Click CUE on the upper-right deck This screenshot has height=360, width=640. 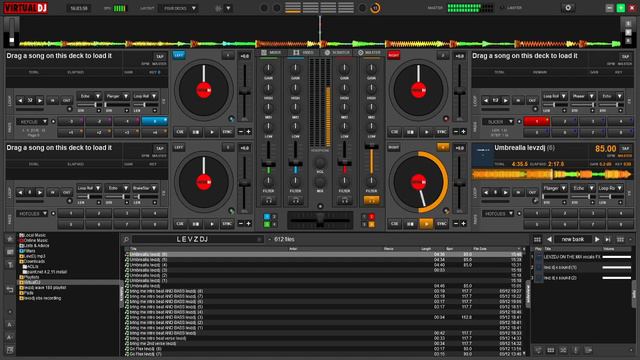tap(394, 132)
